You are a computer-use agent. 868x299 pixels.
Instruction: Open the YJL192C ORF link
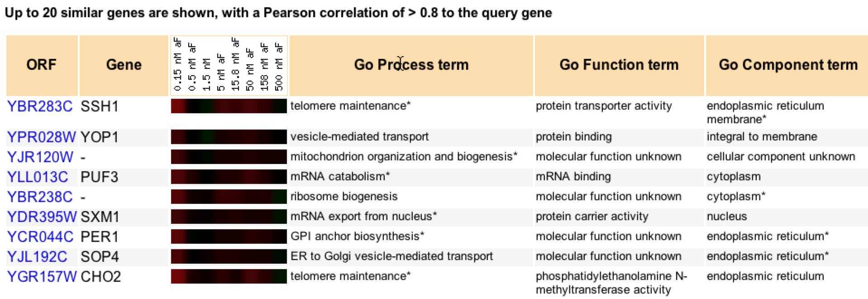37,256
